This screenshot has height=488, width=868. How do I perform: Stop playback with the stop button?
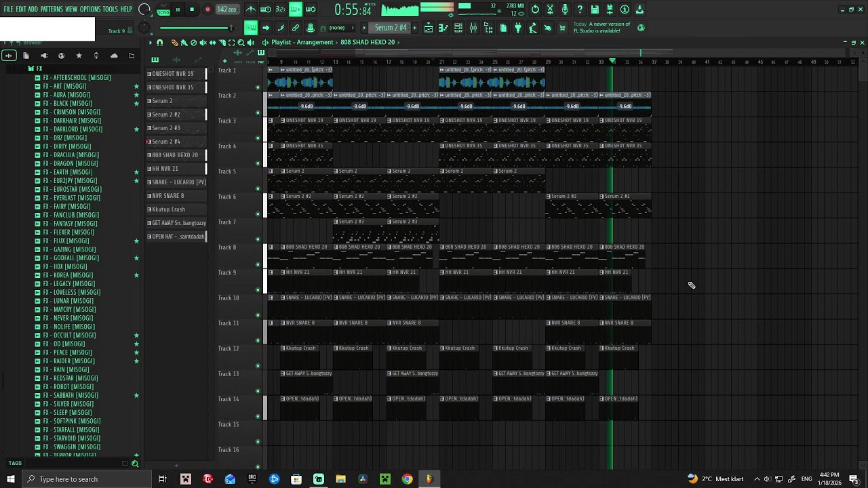pyautogui.click(x=192, y=9)
